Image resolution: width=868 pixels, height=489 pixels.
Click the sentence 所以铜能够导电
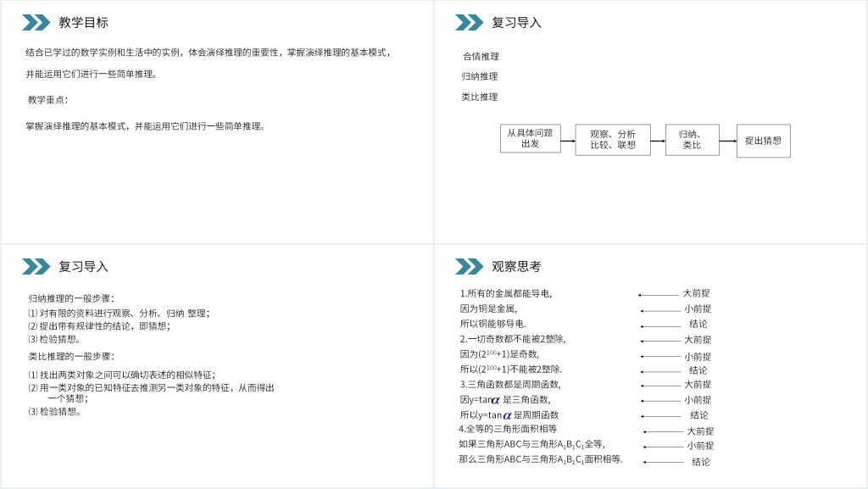492,324
